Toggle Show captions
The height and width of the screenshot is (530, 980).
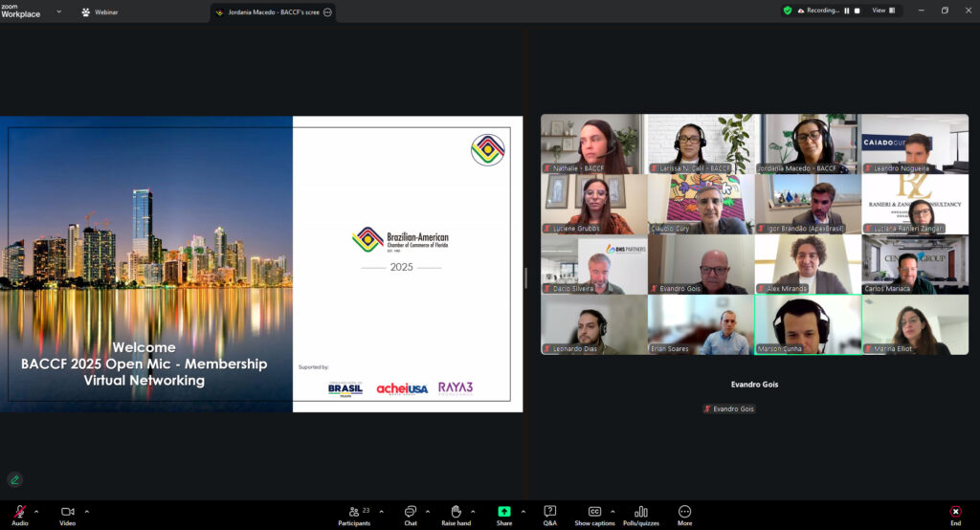coord(594,512)
